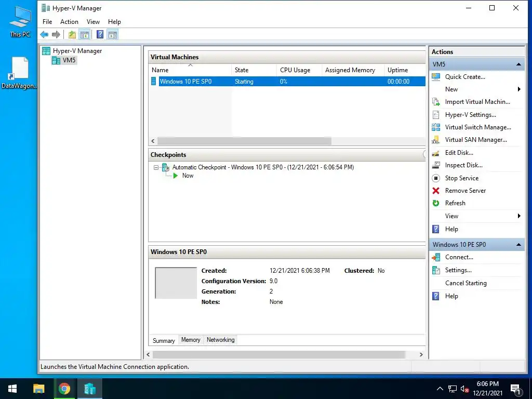Sort by the Assigned Memory column header
The image size is (532, 399).
tap(353, 70)
